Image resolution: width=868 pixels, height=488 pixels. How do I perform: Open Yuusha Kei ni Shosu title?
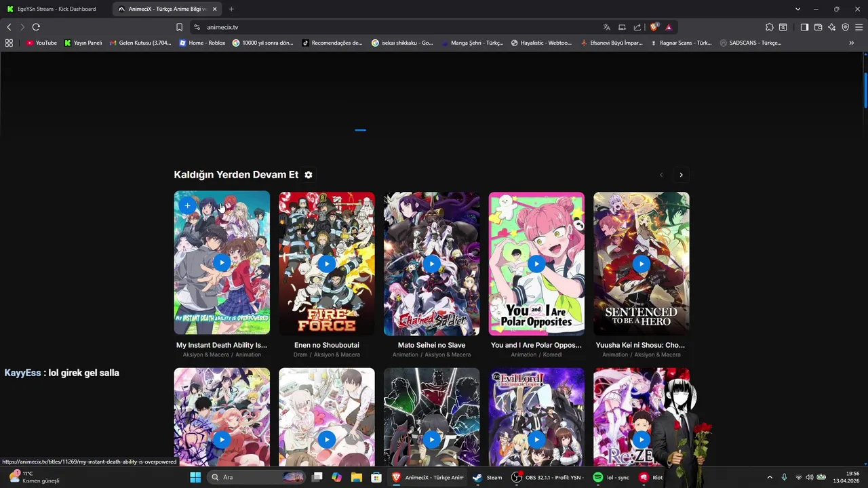[641, 345]
